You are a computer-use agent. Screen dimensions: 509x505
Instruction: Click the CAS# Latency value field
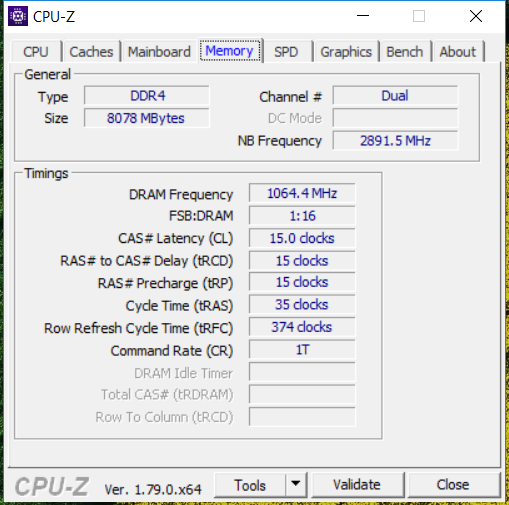pyautogui.click(x=302, y=238)
